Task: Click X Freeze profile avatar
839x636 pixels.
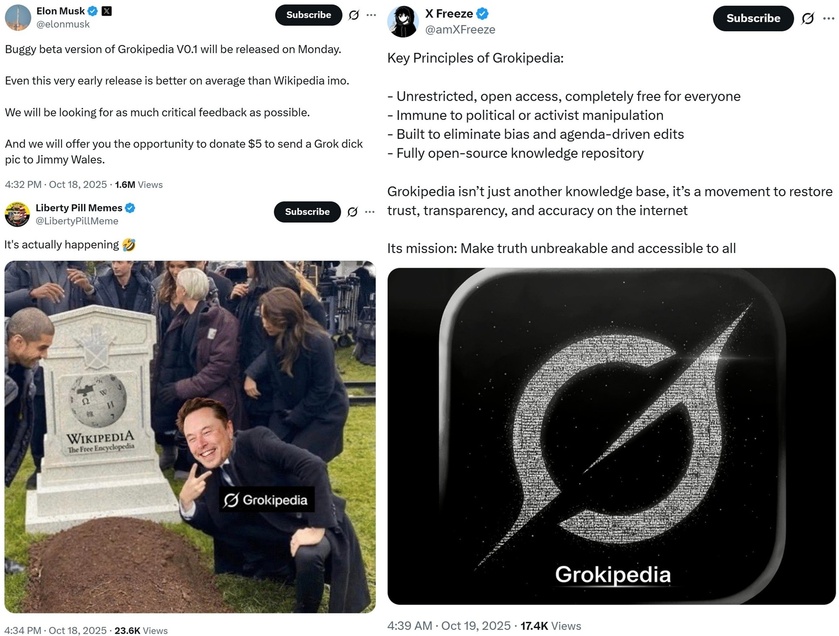Action: (402, 21)
